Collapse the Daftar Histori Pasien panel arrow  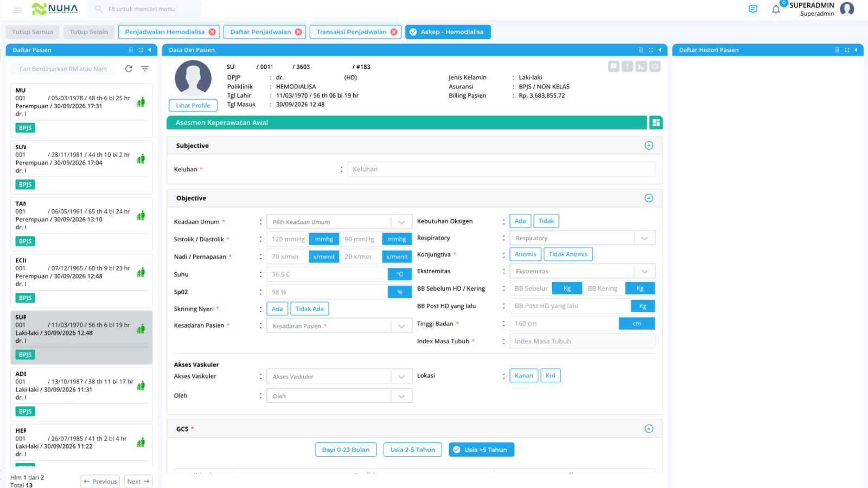856,50
